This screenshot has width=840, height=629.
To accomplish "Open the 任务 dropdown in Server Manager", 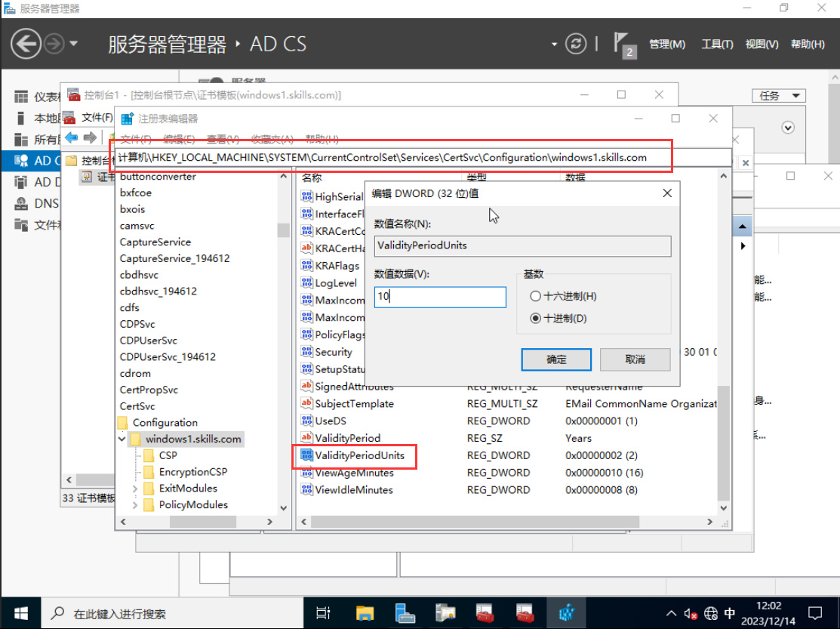I will [x=778, y=96].
